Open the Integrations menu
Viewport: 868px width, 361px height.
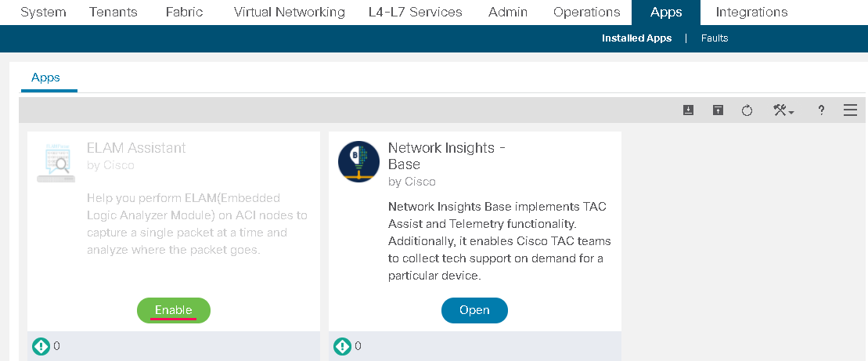click(x=751, y=13)
